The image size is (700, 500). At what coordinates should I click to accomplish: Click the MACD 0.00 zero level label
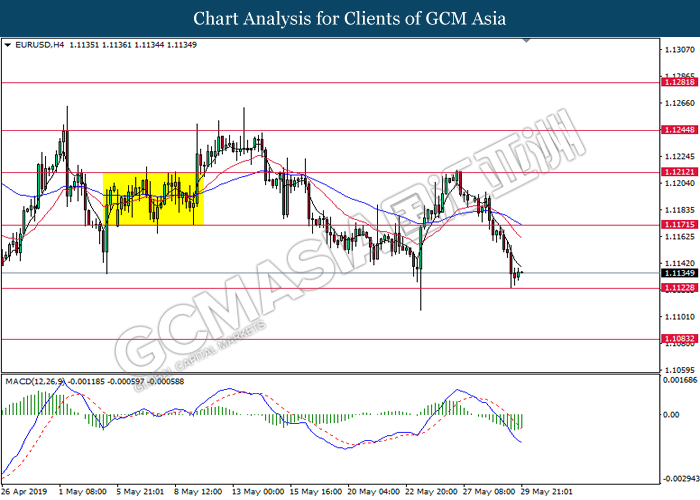coord(671,415)
